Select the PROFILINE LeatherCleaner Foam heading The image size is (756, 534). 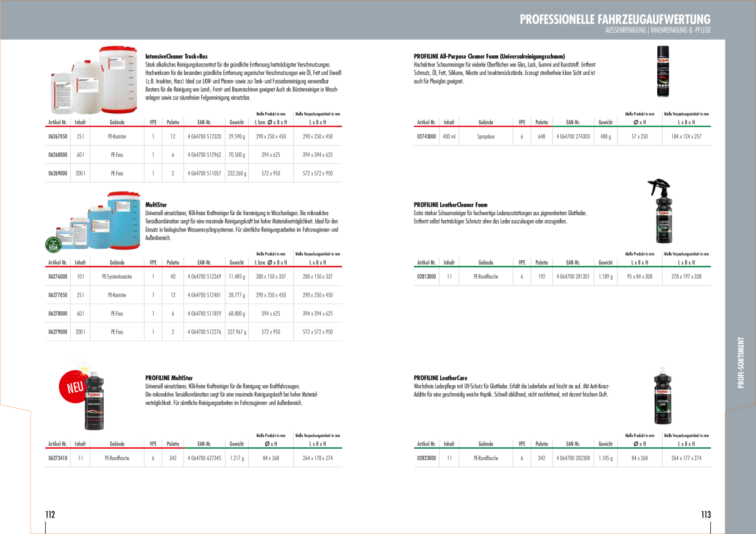451,205
